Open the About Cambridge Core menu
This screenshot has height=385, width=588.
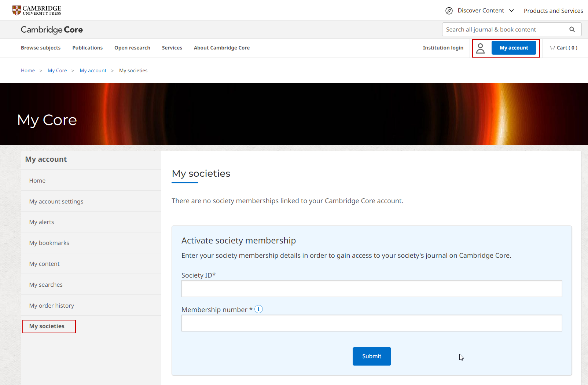tap(222, 48)
